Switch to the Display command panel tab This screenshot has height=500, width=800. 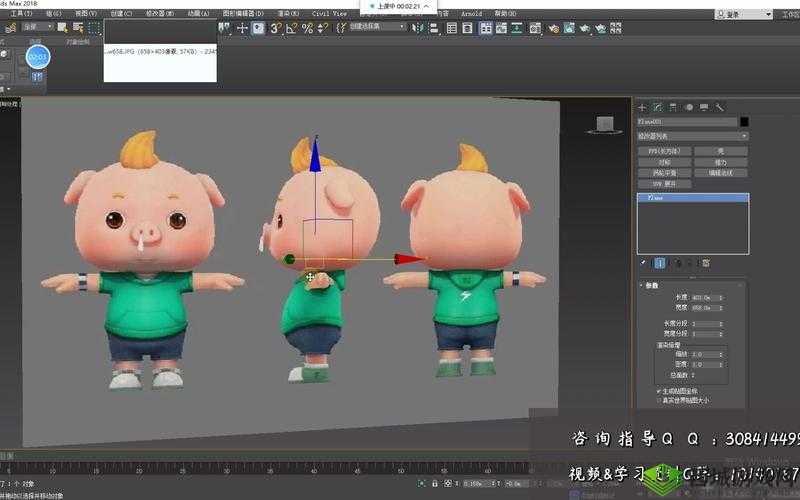704,107
